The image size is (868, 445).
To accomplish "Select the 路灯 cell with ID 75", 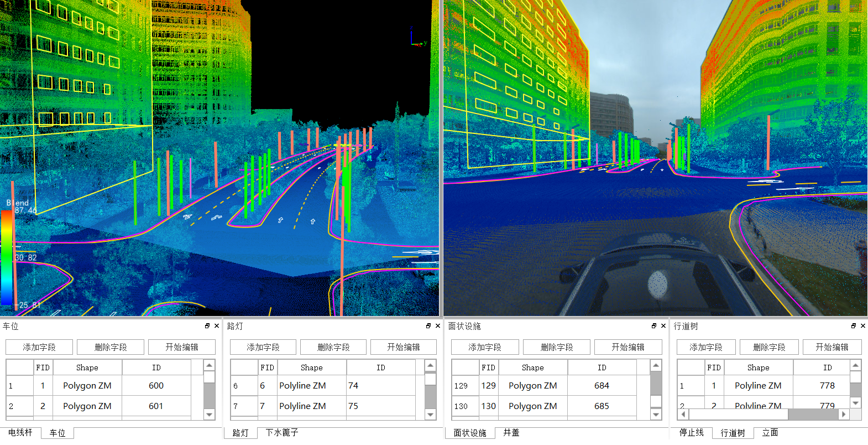I will tap(381, 406).
